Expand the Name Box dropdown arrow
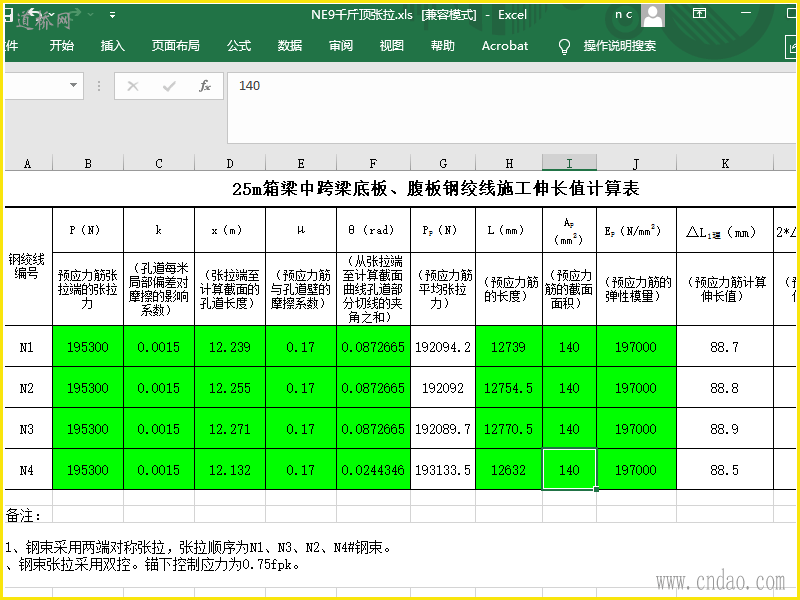Screen dimensions: 800x600 point(98,86)
